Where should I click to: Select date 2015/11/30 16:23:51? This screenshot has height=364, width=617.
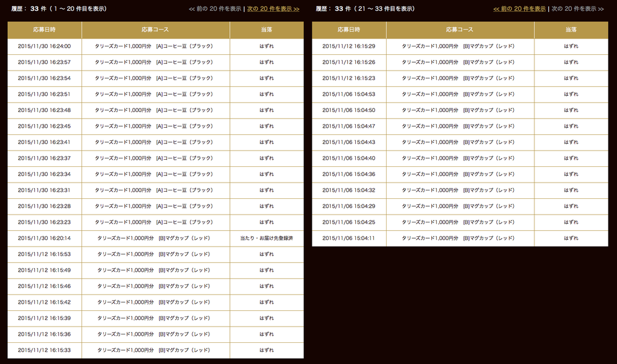(45, 95)
